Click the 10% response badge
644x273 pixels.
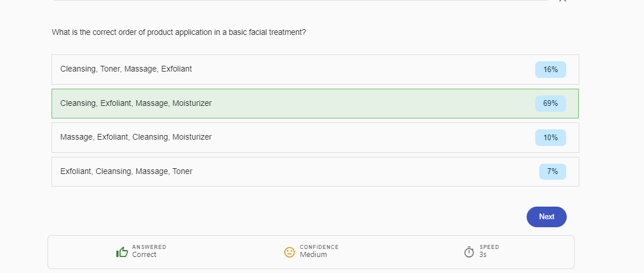(551, 138)
